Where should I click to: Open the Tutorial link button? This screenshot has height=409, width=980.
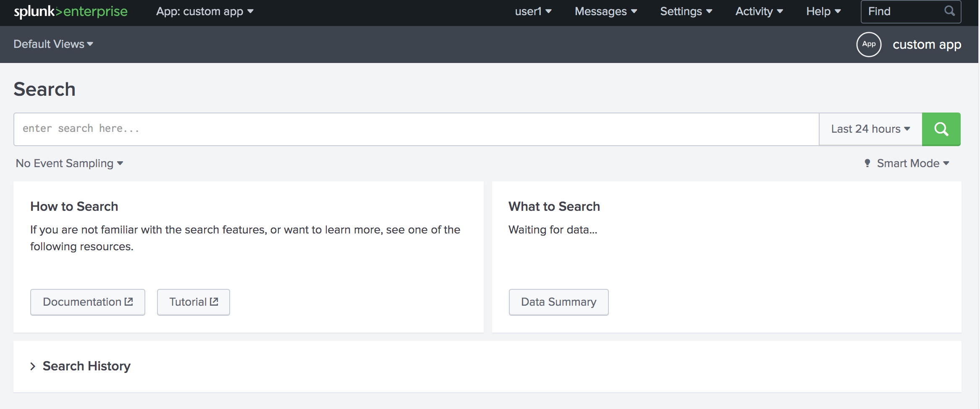point(194,302)
